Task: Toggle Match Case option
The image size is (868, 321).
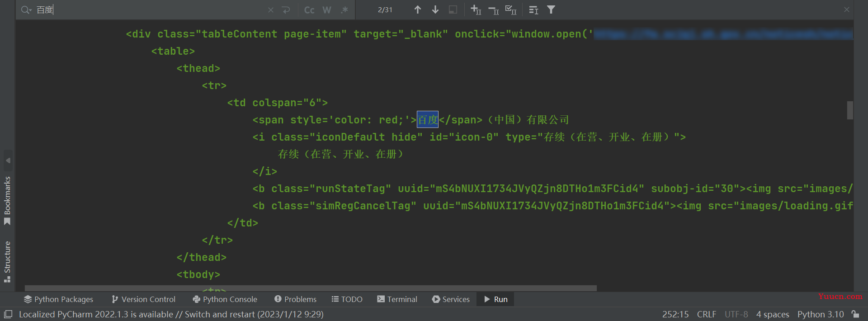Action: click(309, 10)
